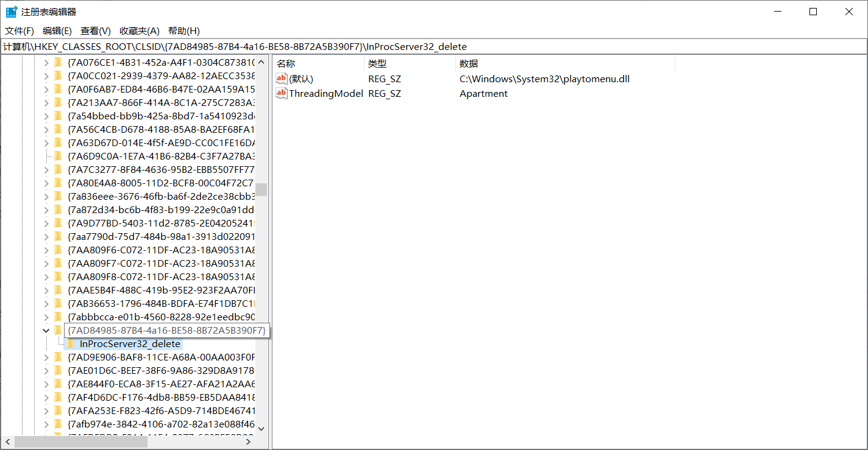This screenshot has height=450, width=868.
Task: Expand the {7AA809F8-C072-11DF key
Action: click(46, 276)
